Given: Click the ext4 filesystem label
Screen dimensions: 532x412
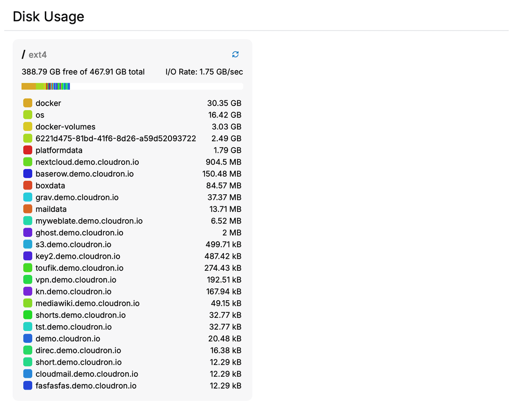Looking at the screenshot, I should click(38, 55).
